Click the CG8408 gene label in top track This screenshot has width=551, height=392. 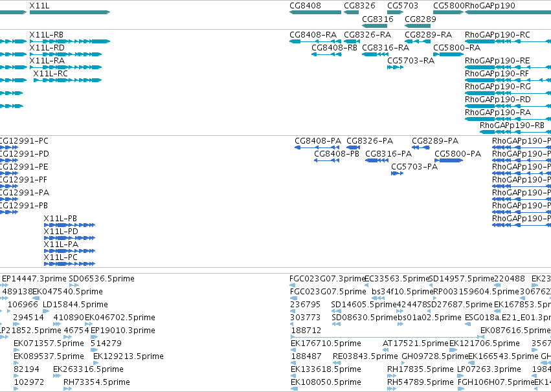pos(305,6)
